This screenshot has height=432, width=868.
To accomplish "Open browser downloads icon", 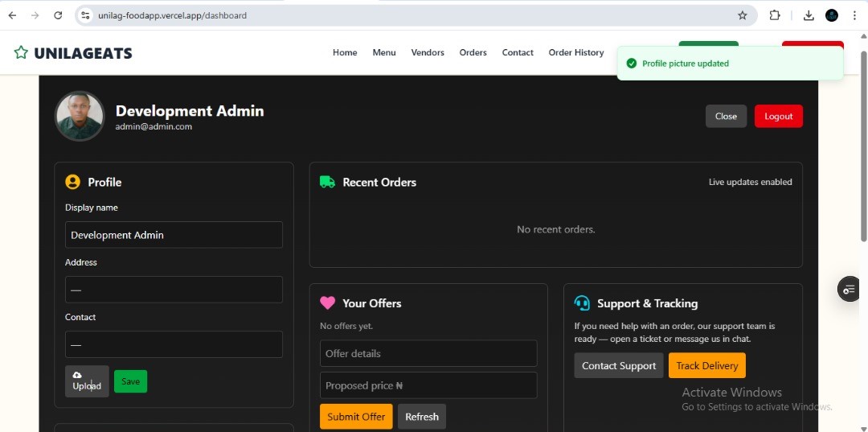I will [x=809, y=15].
